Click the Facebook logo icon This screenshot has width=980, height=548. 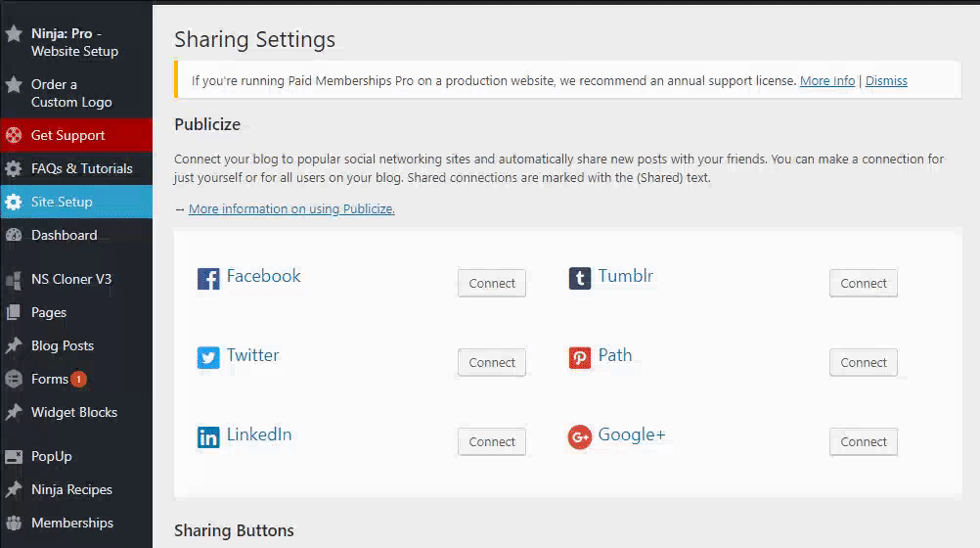[208, 278]
